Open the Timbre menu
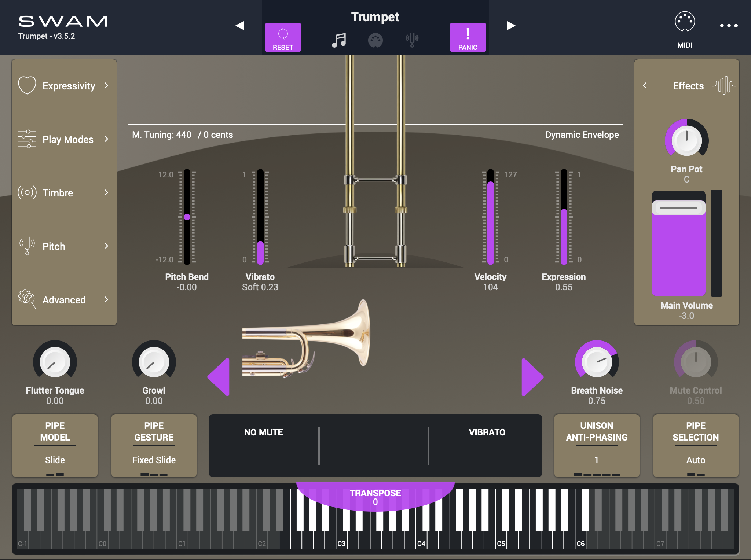The image size is (751, 560). pos(58,193)
